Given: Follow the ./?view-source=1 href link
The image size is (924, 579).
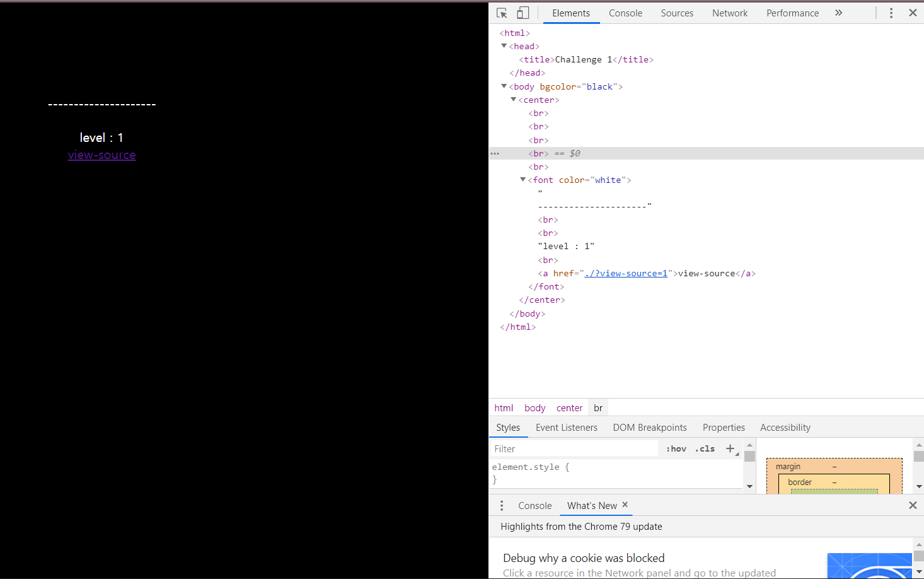Looking at the screenshot, I should [626, 273].
